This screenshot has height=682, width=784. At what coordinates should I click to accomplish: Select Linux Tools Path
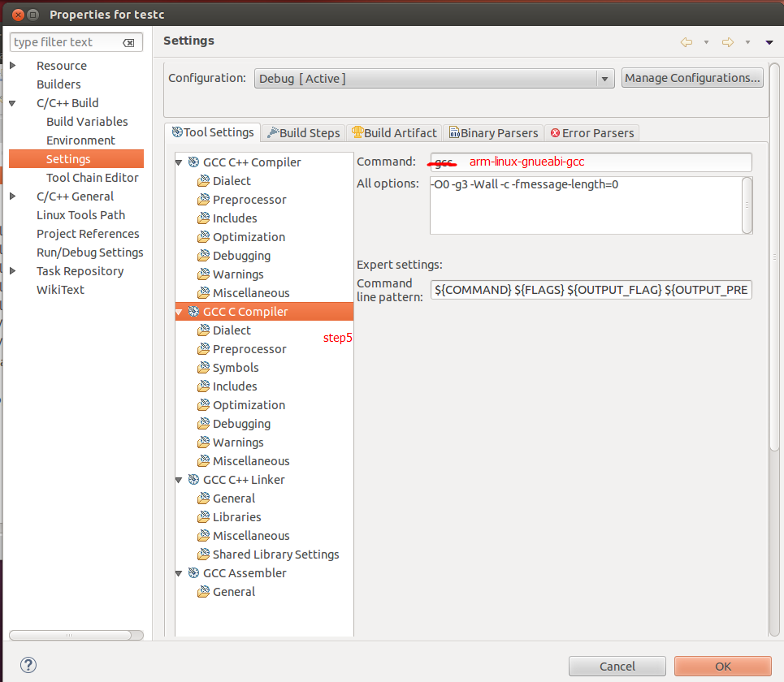[80, 215]
